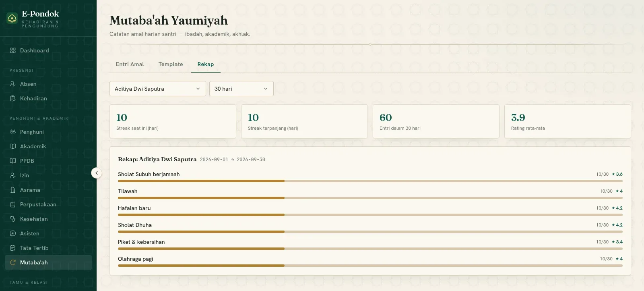Click the Sholat Dhuha row label
The width and height of the screenshot is (644, 291).
click(135, 225)
